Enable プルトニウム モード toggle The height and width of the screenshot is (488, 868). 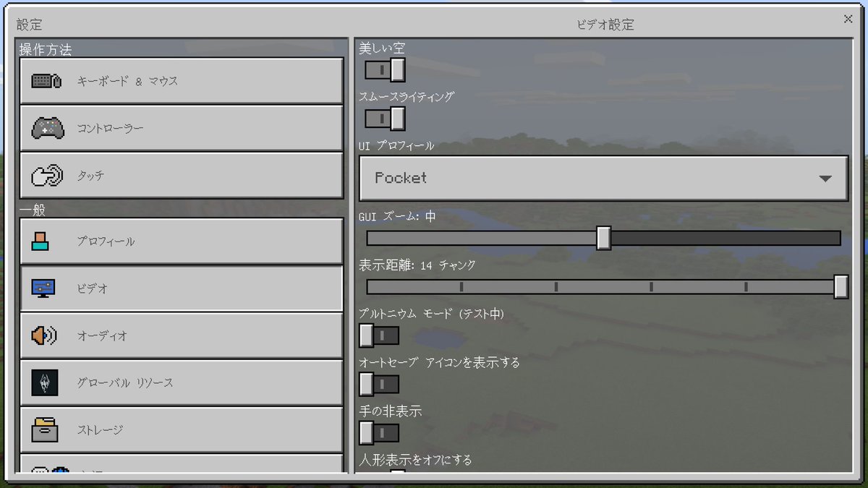tap(379, 335)
